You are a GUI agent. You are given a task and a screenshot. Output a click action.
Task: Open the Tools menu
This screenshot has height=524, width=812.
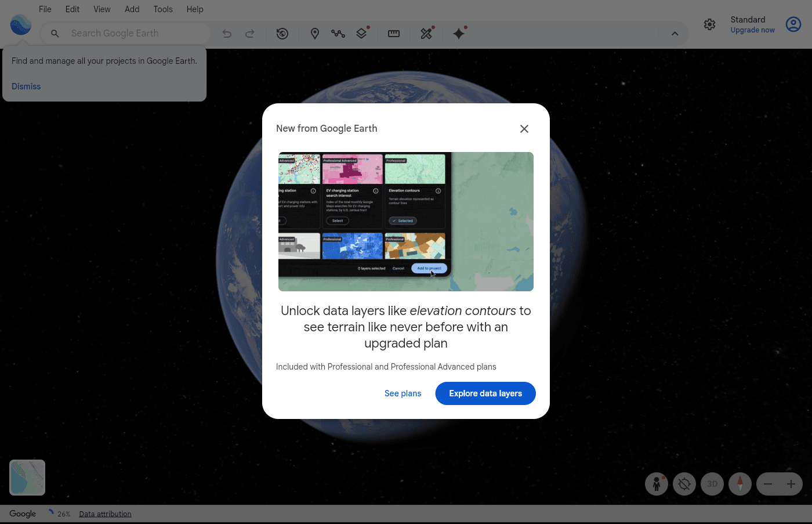pyautogui.click(x=162, y=9)
